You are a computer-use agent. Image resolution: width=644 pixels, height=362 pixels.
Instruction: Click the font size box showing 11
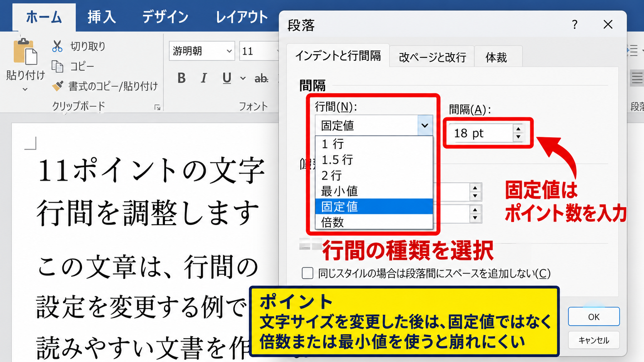click(x=258, y=51)
